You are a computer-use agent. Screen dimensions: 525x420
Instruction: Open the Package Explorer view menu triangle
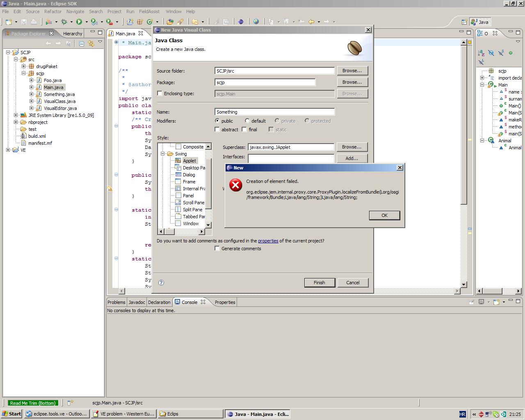point(100,42)
